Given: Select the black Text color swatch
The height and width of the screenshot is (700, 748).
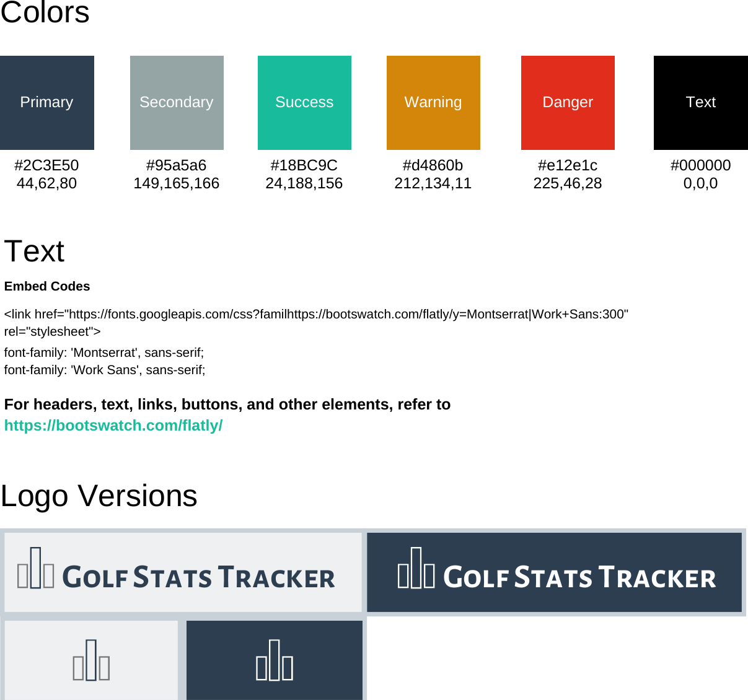Looking at the screenshot, I should point(700,102).
